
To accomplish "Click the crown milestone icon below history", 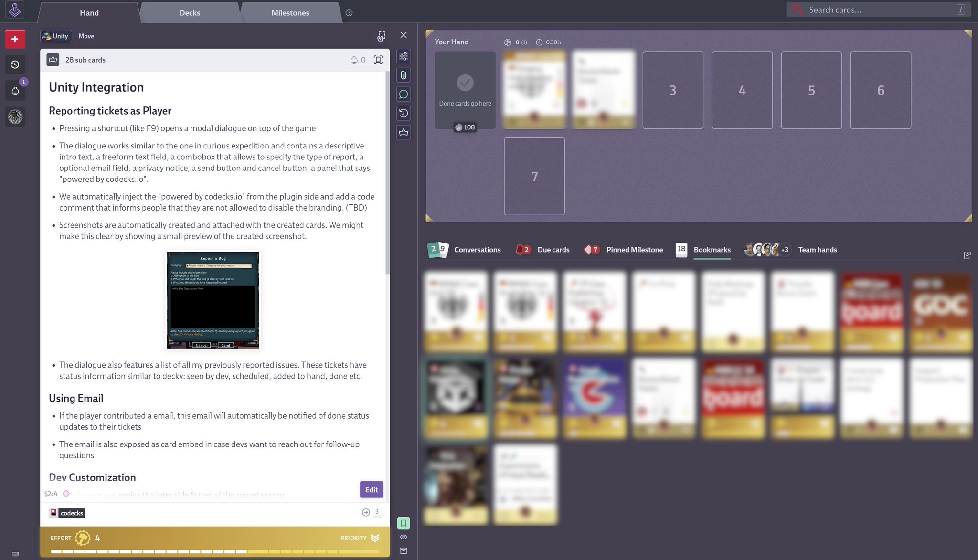I will [x=404, y=133].
